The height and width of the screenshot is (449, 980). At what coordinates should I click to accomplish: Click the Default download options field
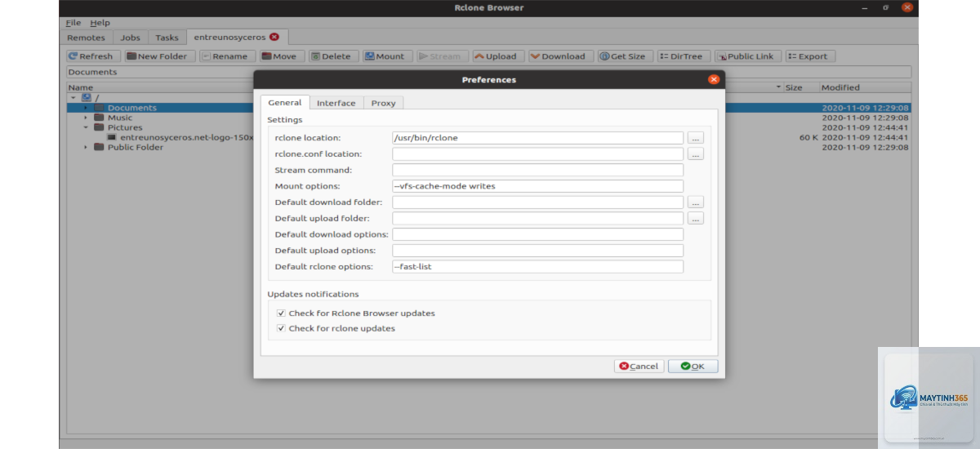(537, 234)
